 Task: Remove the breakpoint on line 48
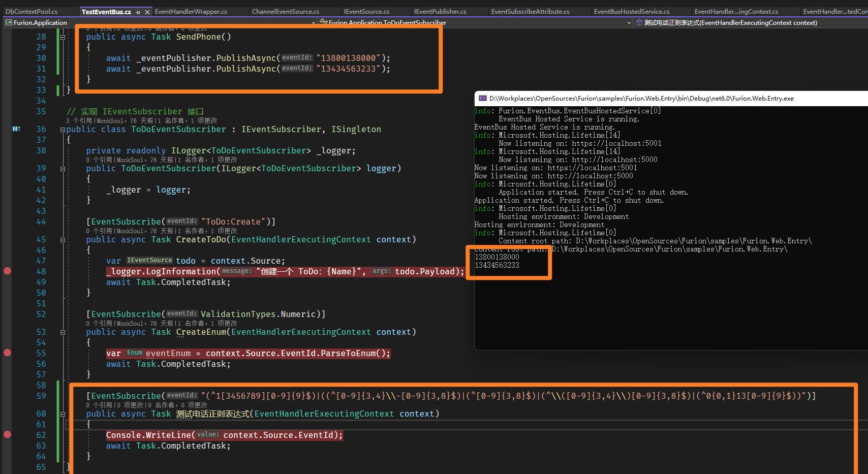pos(7,271)
